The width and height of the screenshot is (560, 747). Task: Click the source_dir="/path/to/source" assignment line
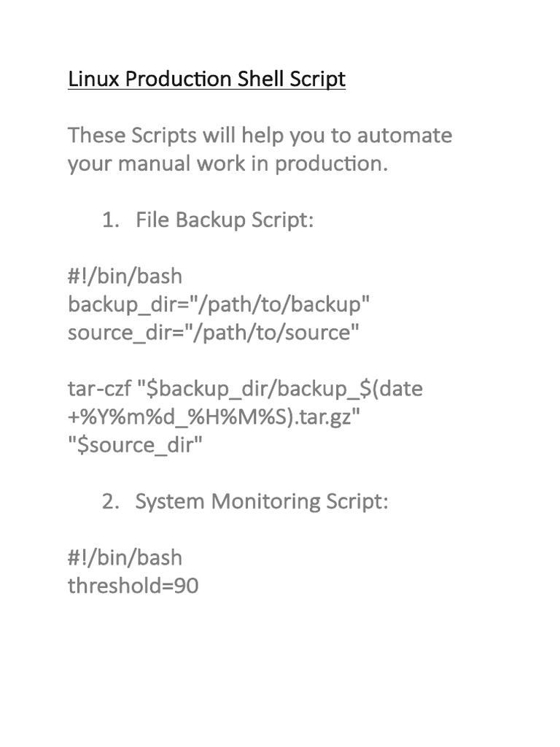pos(214,333)
